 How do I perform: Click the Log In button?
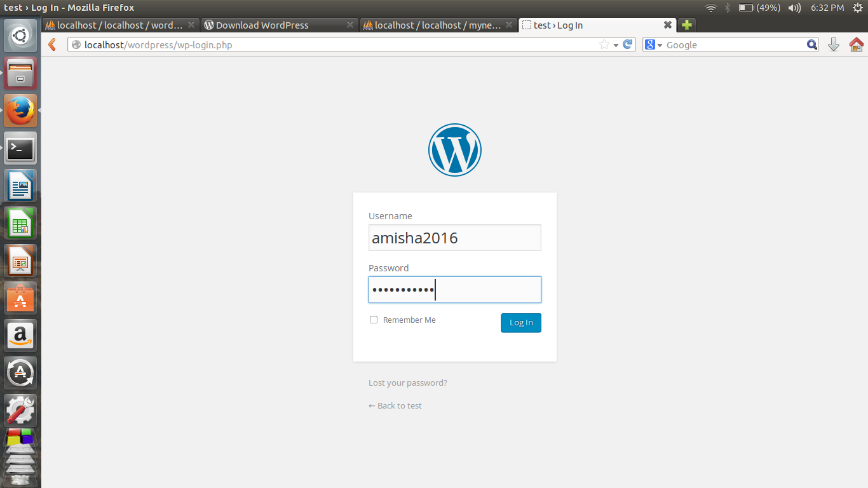521,323
